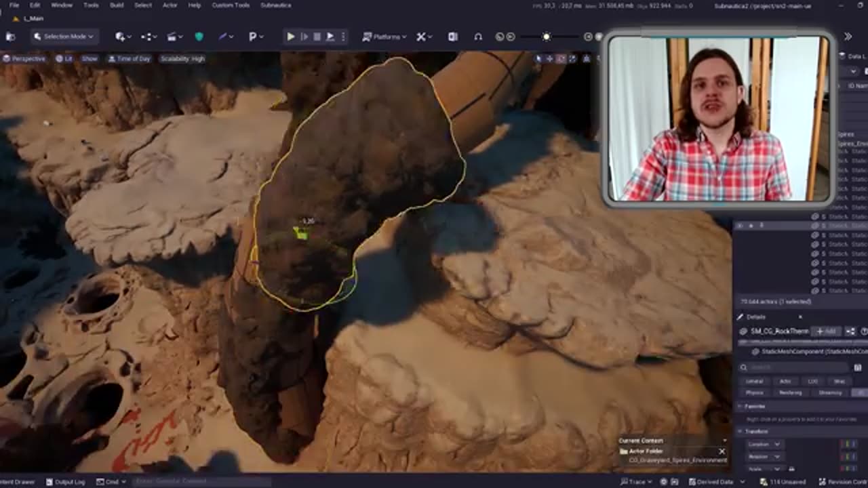
Task: Close the Current Context Actor Folder
Action: [x=722, y=451]
